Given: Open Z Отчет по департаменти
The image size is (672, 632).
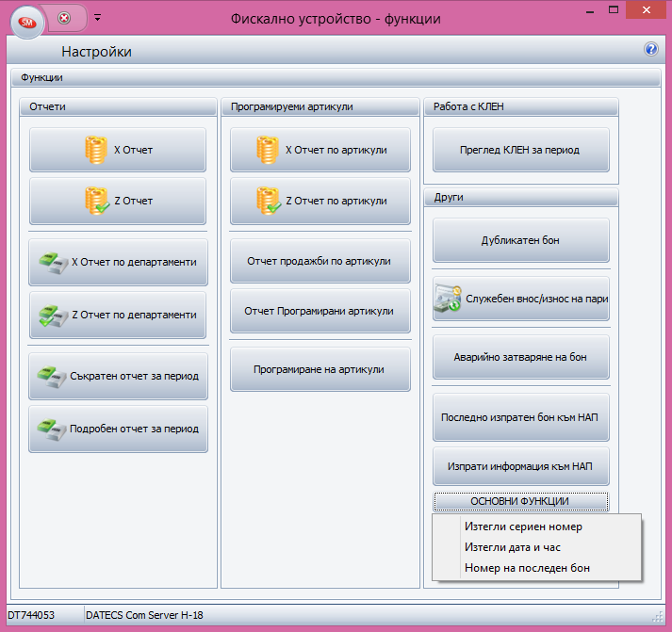Looking at the screenshot, I should 118,316.
